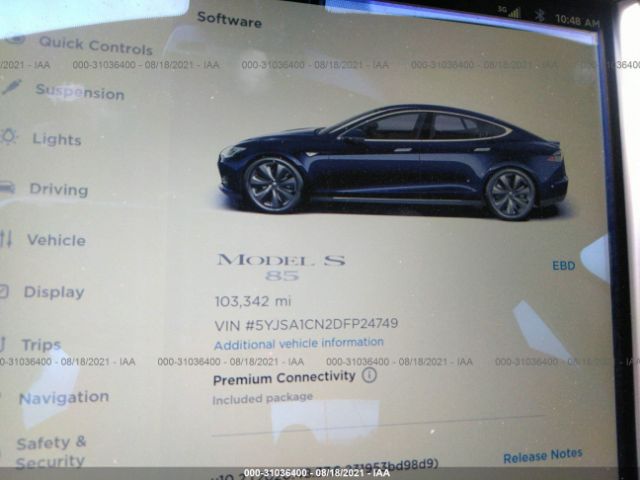Select the Vehicle menu item

click(x=56, y=240)
